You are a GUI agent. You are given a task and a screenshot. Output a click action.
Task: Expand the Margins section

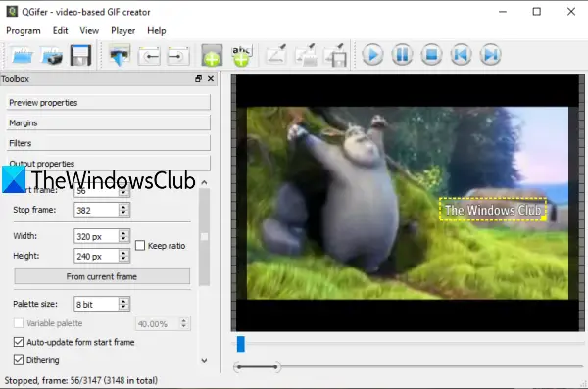click(109, 122)
